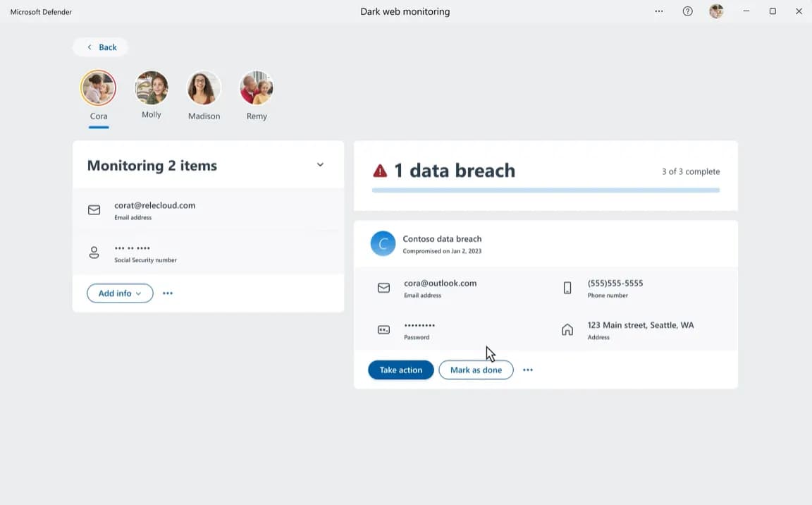
Task: Click the home icon beside the address
Action: click(567, 329)
